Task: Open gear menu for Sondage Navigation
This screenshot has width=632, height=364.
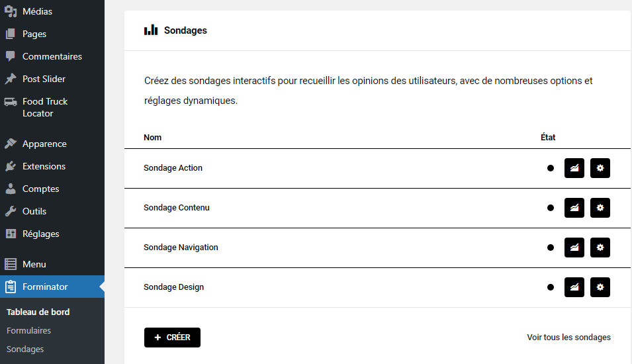Action: (x=600, y=248)
